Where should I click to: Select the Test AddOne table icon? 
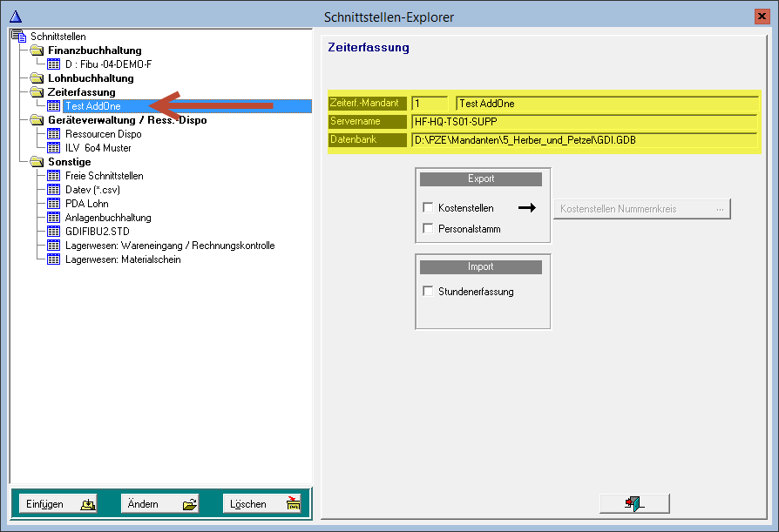click(x=54, y=104)
